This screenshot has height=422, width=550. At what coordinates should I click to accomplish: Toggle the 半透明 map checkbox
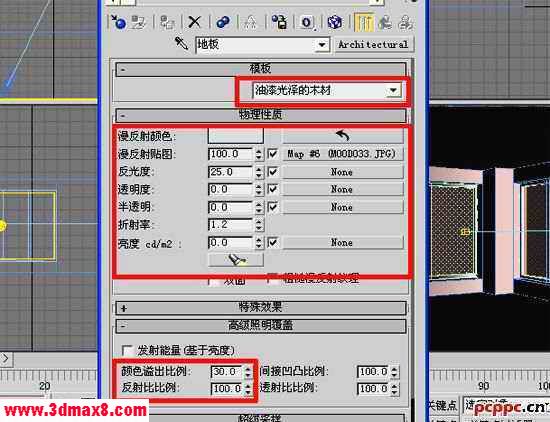point(273,207)
